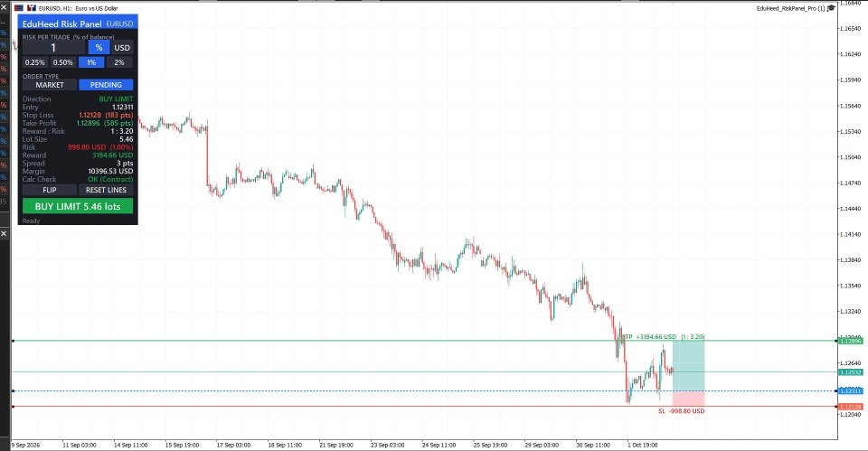Viewport: 868px width, 451px height.
Task: Click the Ready status text in panel
Action: click(31, 221)
